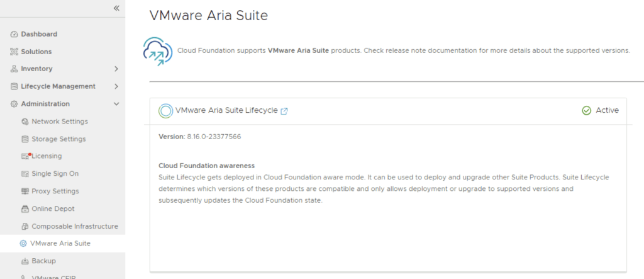Collapse the sidebar with the double chevron

click(x=116, y=8)
